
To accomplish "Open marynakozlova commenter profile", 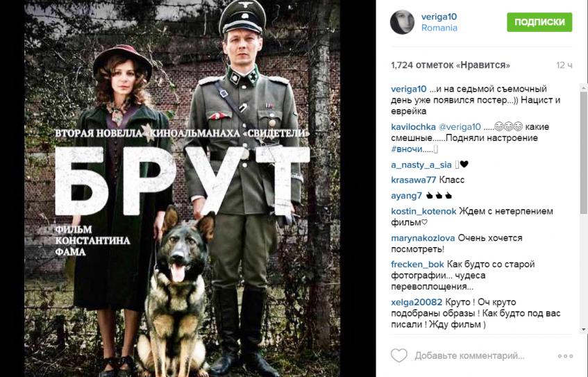I will [x=423, y=238].
